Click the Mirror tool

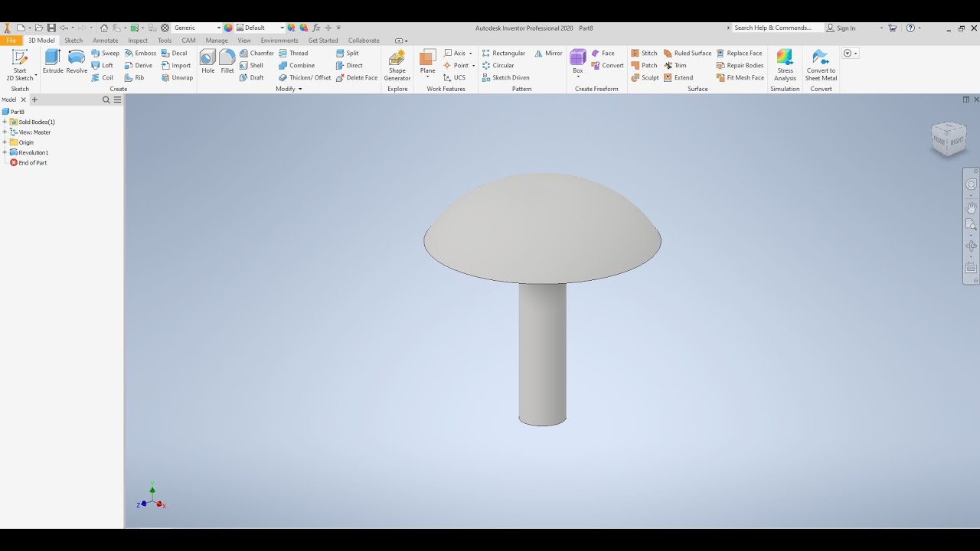tap(548, 54)
